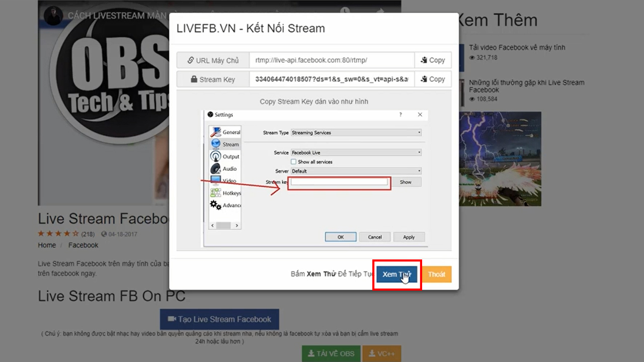Open the Tải video Facebook về máy tính link
The height and width of the screenshot is (362, 644).
click(x=517, y=47)
